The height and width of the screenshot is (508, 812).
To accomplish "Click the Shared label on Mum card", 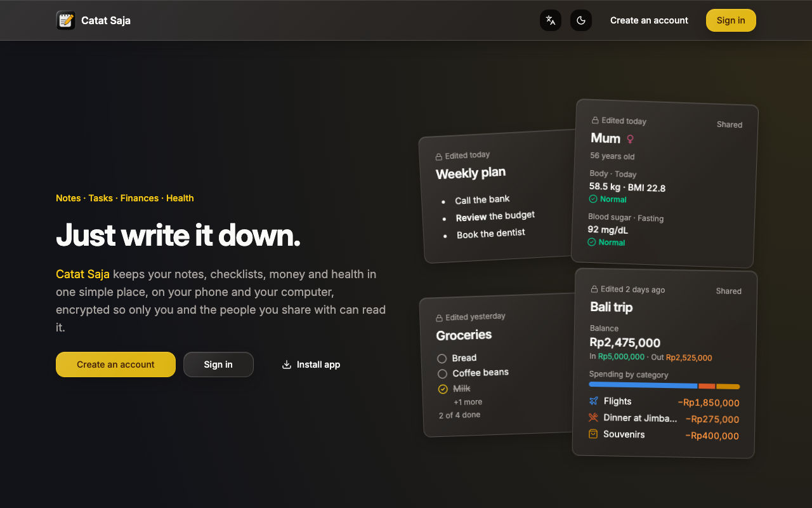I will tap(730, 124).
